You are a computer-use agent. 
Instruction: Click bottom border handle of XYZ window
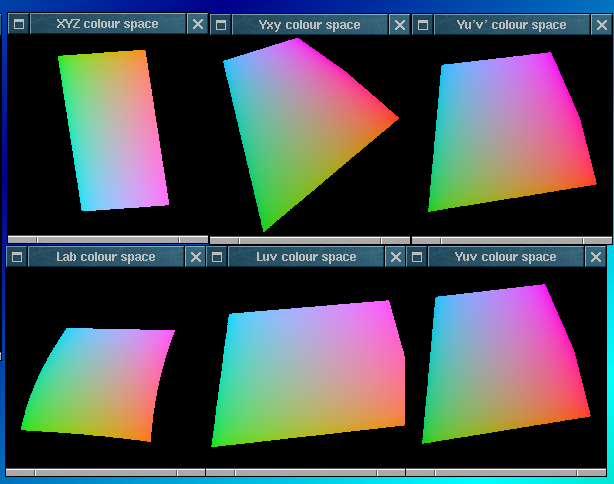click(108, 240)
